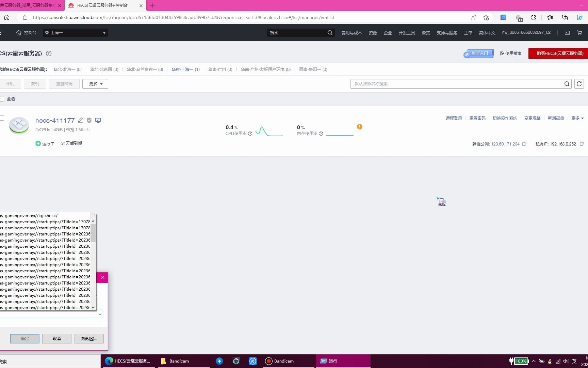Select the checkbox for server hecs-411177
The image size is (588, 368).
(2, 118)
